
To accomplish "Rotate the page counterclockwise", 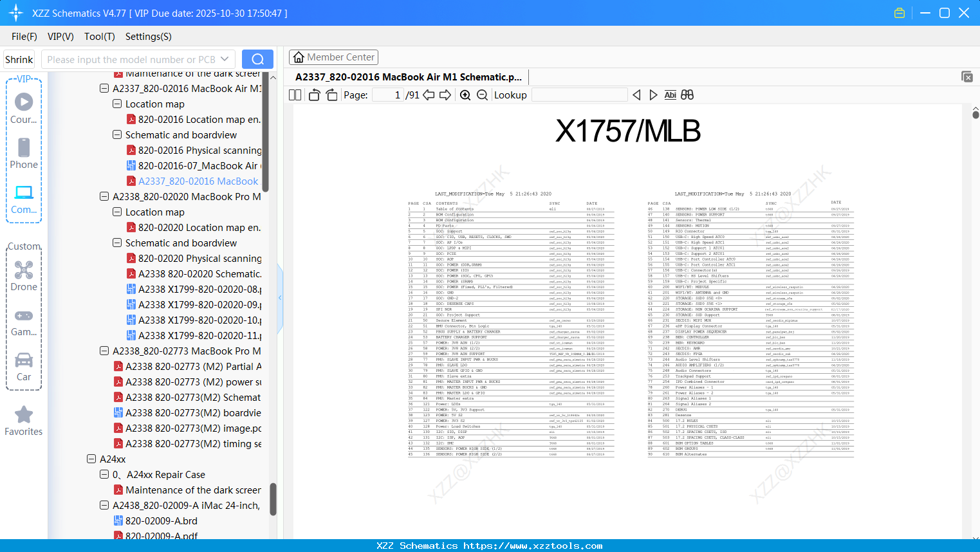I will tap(315, 95).
